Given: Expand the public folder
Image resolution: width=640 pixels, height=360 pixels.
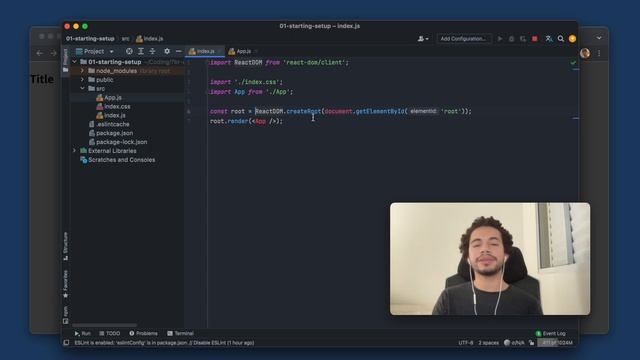Looking at the screenshot, I should (x=82, y=80).
